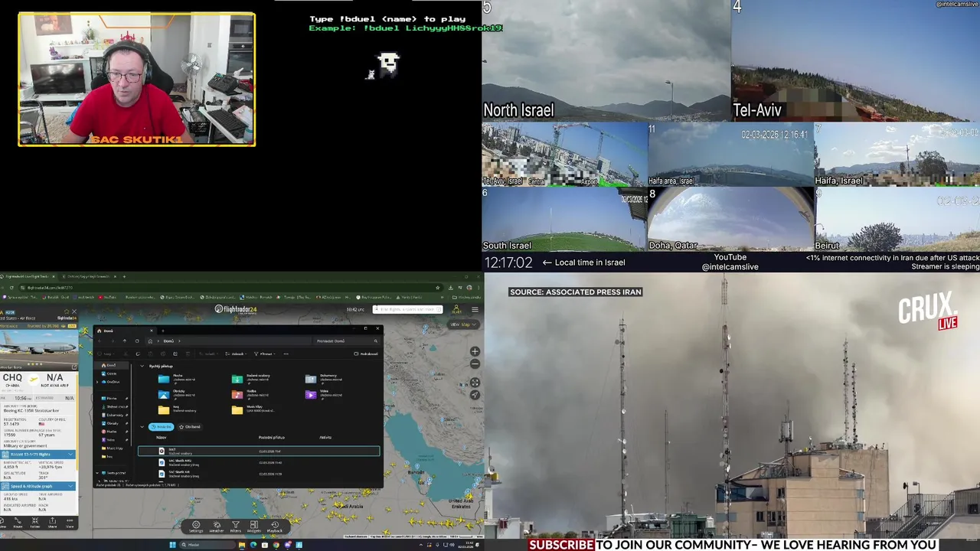Click the browser address bar URL
This screenshot has width=980, height=551.
[x=50, y=288]
